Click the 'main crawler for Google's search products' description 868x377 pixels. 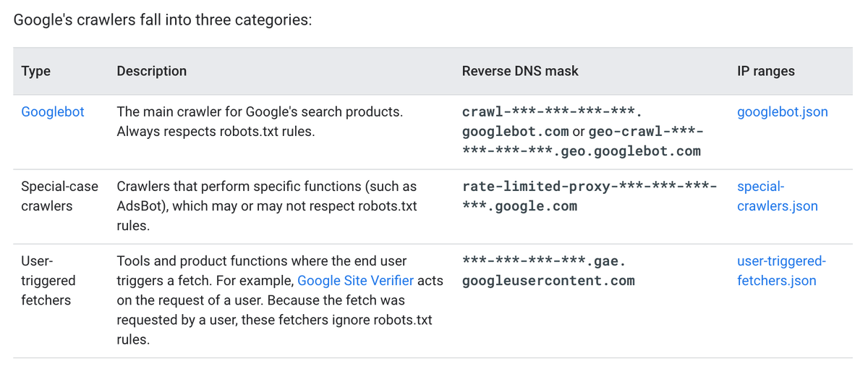click(260, 122)
